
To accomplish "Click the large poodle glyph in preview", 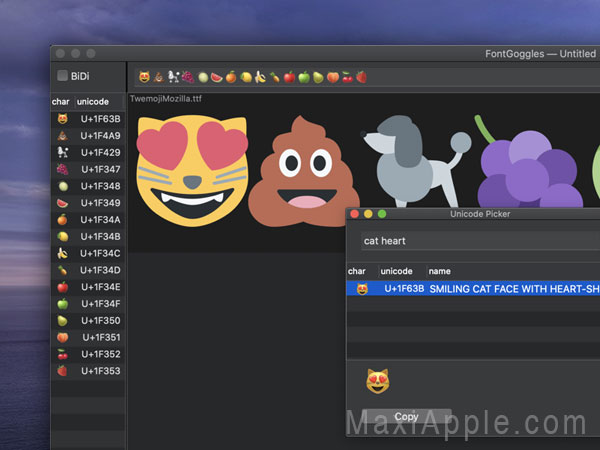I will (x=417, y=161).
